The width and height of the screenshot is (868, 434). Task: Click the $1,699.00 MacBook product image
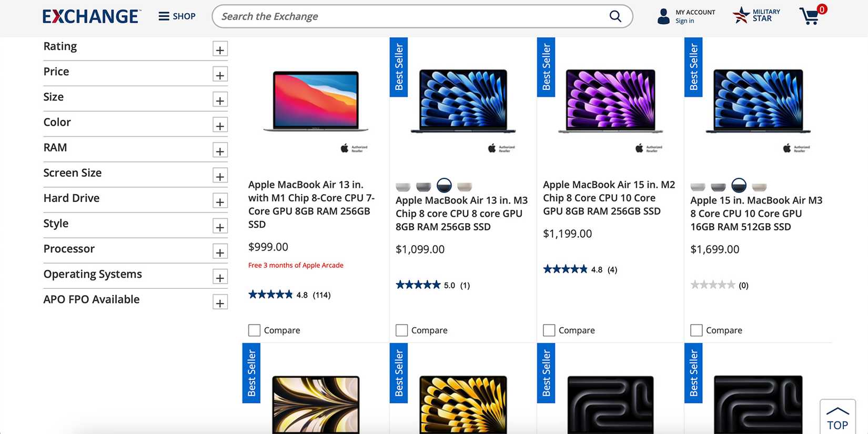758,100
